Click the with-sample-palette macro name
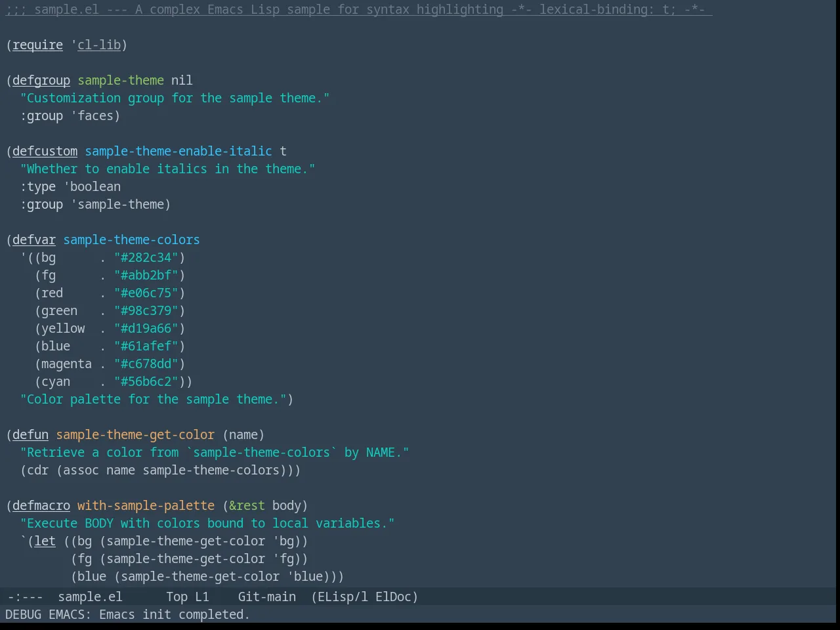The width and height of the screenshot is (840, 630). pos(146,505)
